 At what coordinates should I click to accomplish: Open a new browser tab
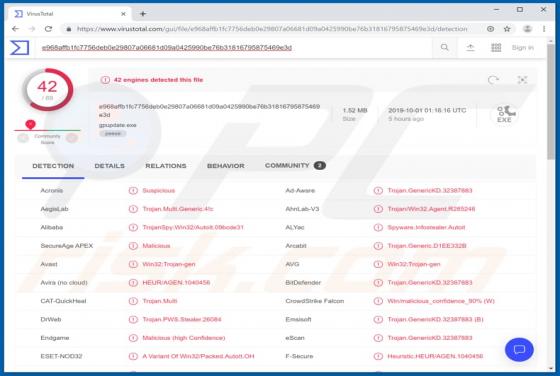point(143,14)
